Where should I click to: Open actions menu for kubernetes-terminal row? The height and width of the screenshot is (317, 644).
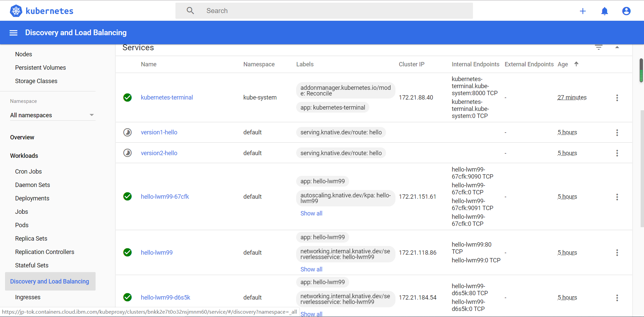pyautogui.click(x=617, y=98)
